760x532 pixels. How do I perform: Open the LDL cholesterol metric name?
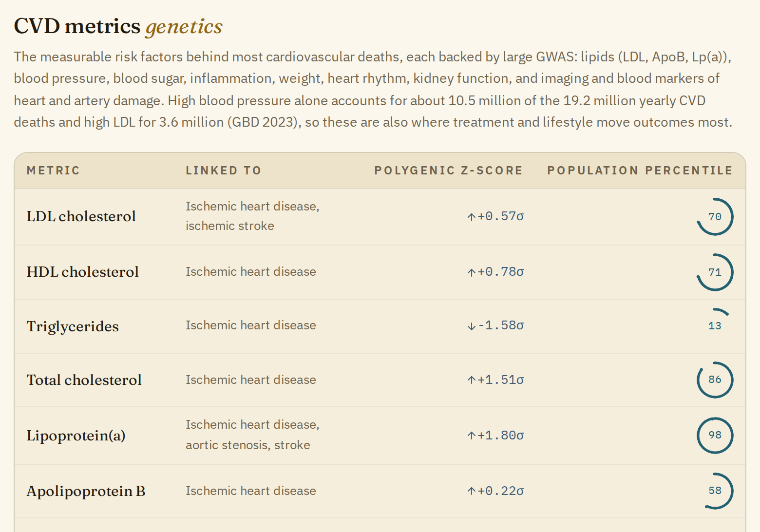tap(81, 216)
